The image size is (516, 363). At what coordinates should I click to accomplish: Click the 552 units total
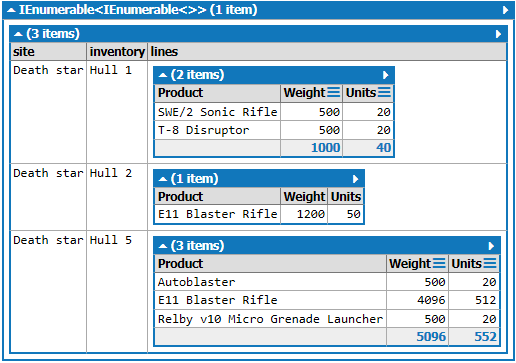pos(474,337)
